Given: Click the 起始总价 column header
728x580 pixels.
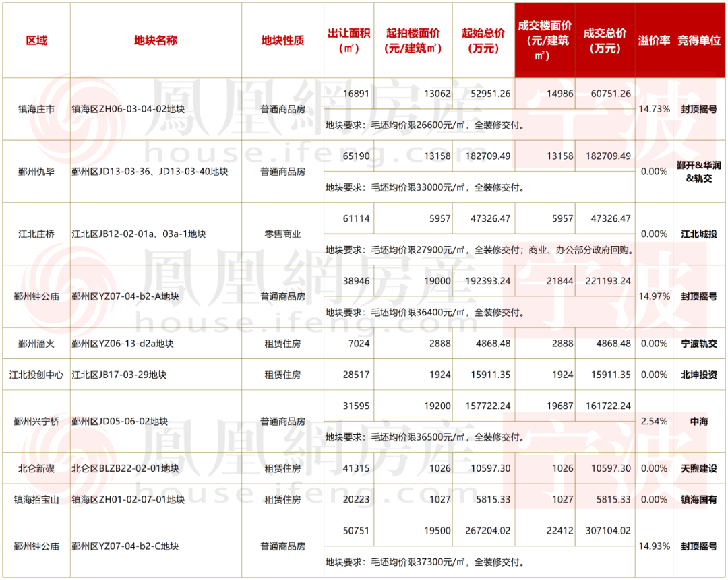Looking at the screenshot, I should (483, 41).
